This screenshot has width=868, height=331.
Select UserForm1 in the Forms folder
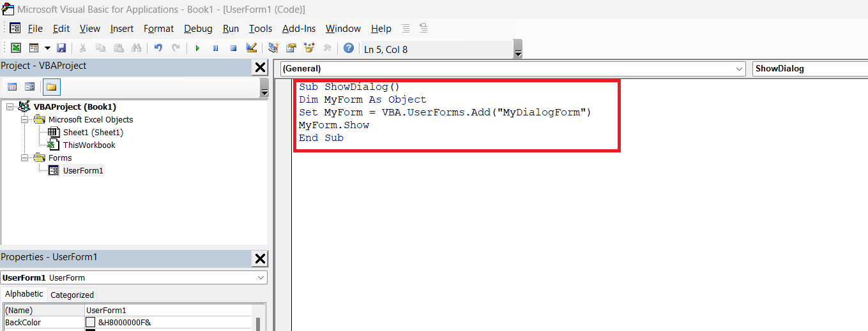(83, 170)
